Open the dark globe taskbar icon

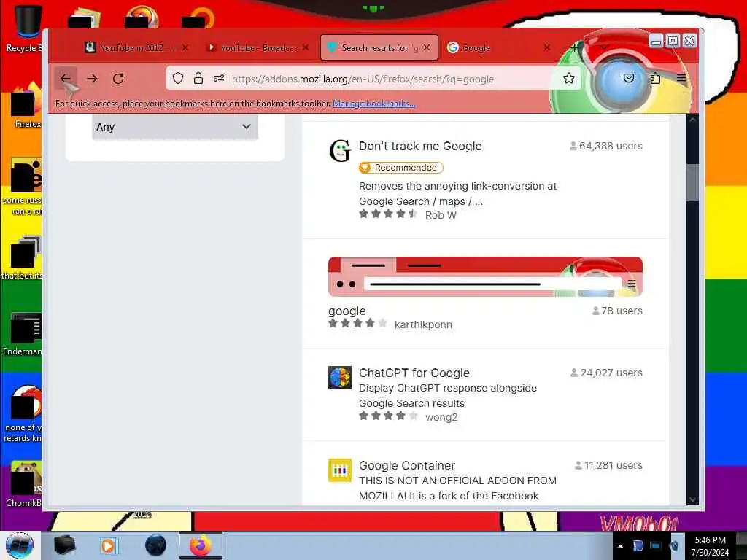pos(155,545)
